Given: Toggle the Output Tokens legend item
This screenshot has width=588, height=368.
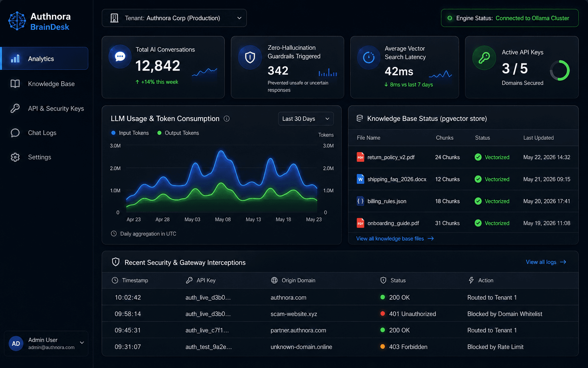Looking at the screenshot, I should pos(178,133).
